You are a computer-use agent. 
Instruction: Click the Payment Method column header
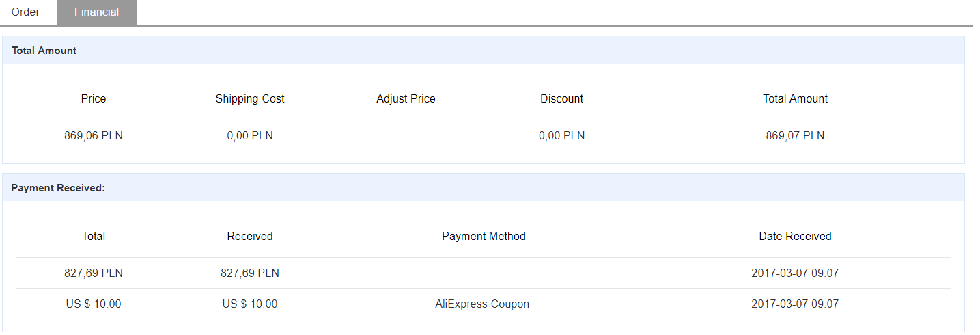[x=484, y=236]
